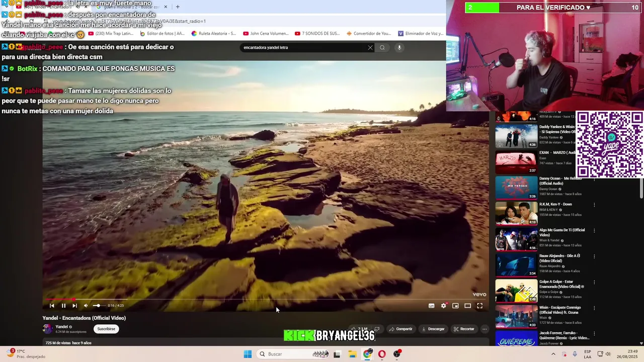Open the ESP LAA language indicator
The width and height of the screenshot is (644, 362).
tap(588, 354)
